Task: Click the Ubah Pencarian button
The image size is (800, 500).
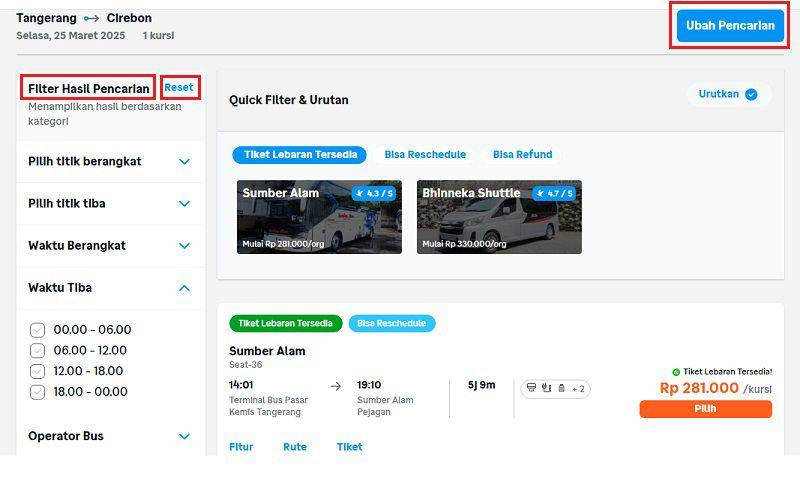Action: coord(730,26)
